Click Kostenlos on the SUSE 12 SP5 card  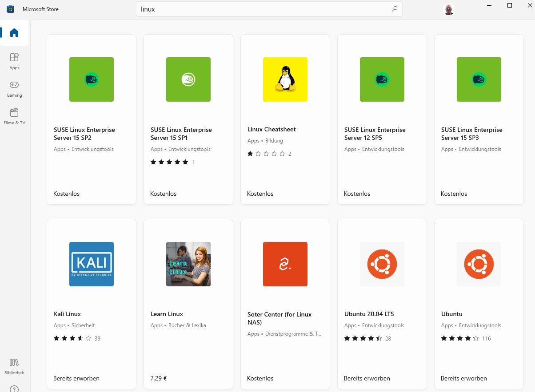[357, 194]
